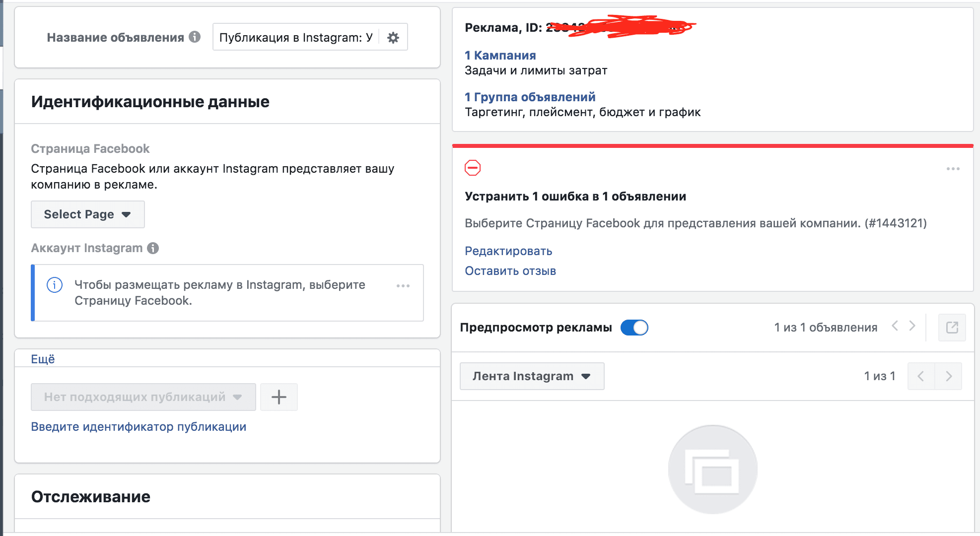Open three-dots menu in error panel
This screenshot has height=536, width=980.
pyautogui.click(x=953, y=169)
